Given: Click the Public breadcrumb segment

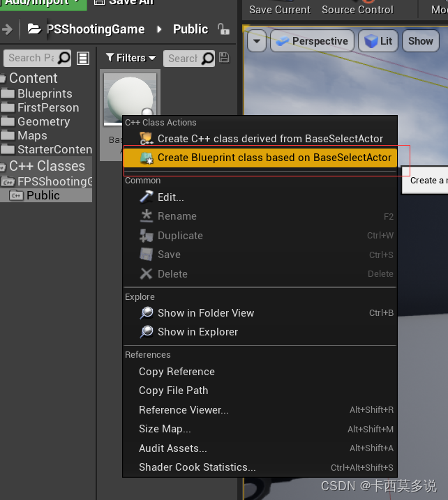Looking at the screenshot, I should tap(191, 29).
